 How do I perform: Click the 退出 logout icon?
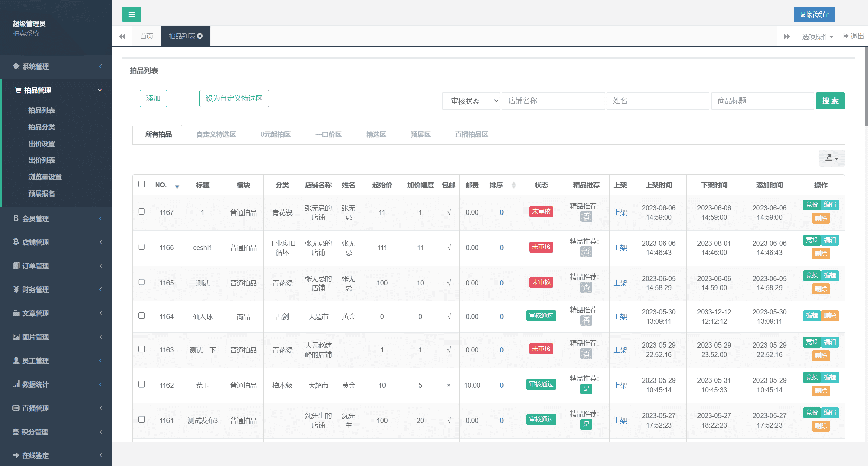845,36
